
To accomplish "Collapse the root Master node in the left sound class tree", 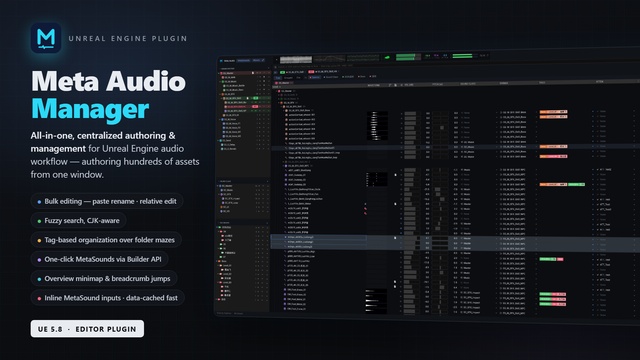I will [218, 73].
